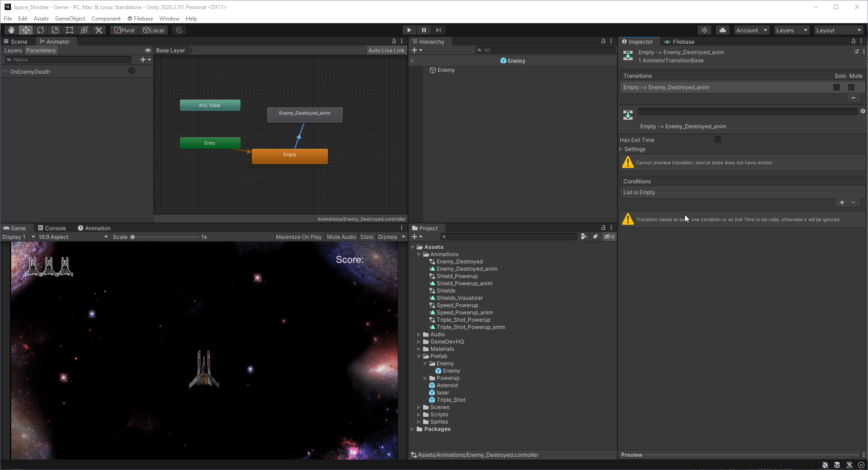Screen dimensions: 868x470
Task: Remove the selected transition
Action: (x=853, y=98)
